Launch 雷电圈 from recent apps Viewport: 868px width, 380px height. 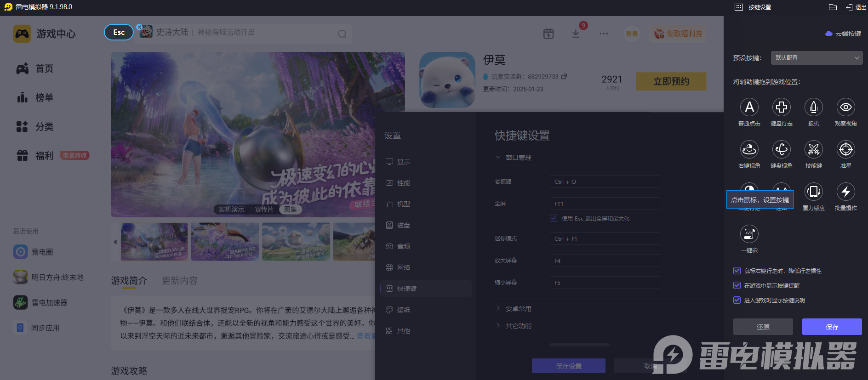click(33, 252)
